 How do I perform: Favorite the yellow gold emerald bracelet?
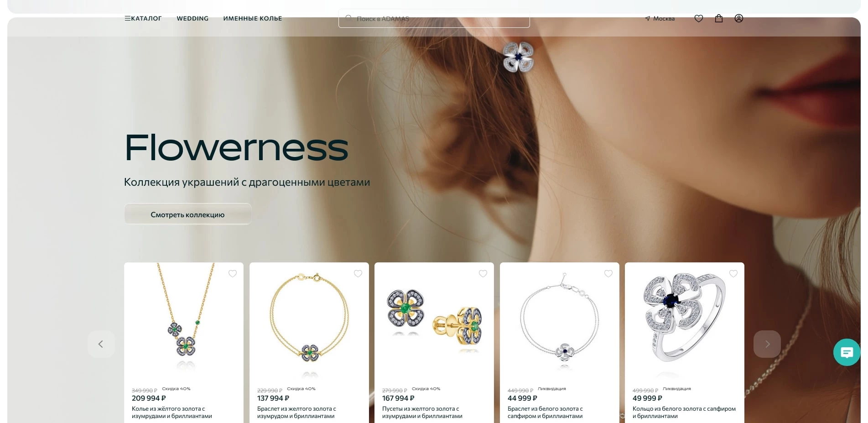coord(358,274)
